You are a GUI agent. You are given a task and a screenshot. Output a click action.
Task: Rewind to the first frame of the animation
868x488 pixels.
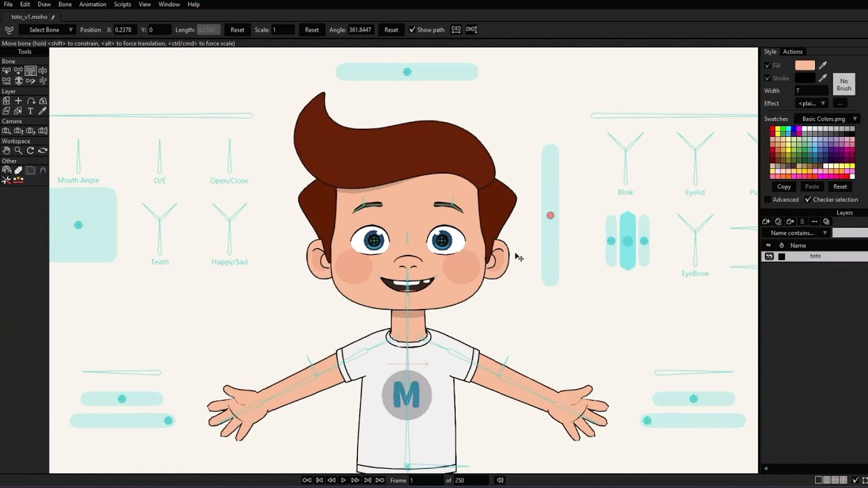(x=307, y=481)
